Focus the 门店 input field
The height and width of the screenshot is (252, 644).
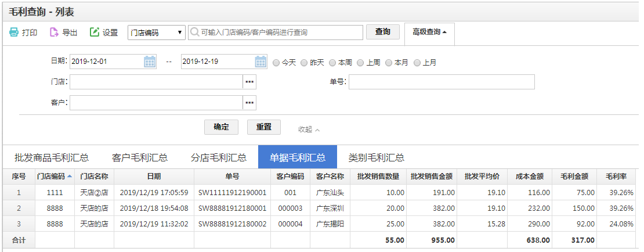pyautogui.click(x=157, y=82)
